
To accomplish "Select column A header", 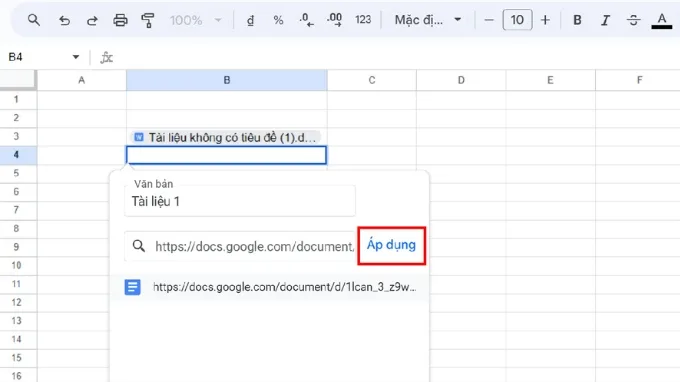I will [x=82, y=80].
